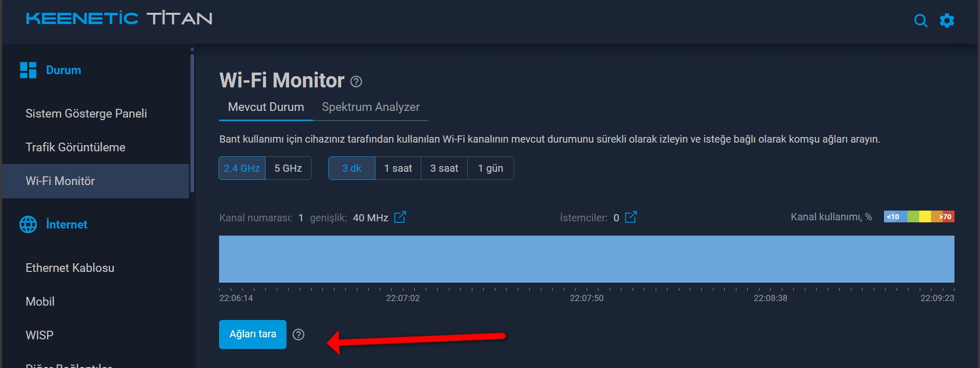Click the channel usage color legend

click(x=919, y=217)
